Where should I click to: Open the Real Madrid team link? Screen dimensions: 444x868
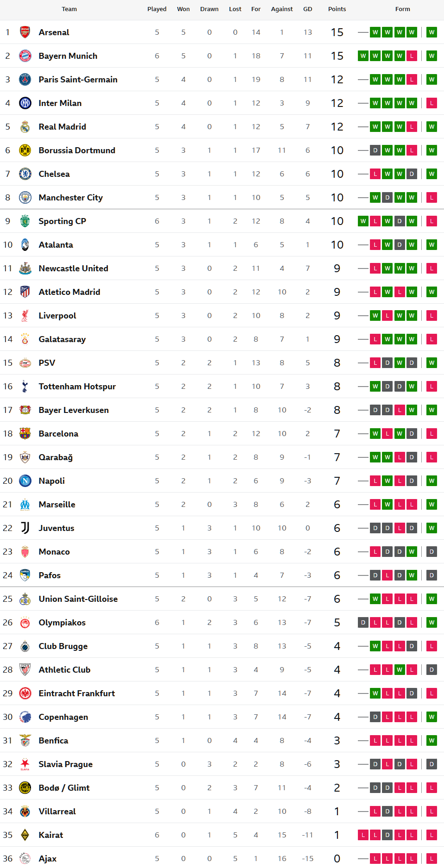point(62,127)
